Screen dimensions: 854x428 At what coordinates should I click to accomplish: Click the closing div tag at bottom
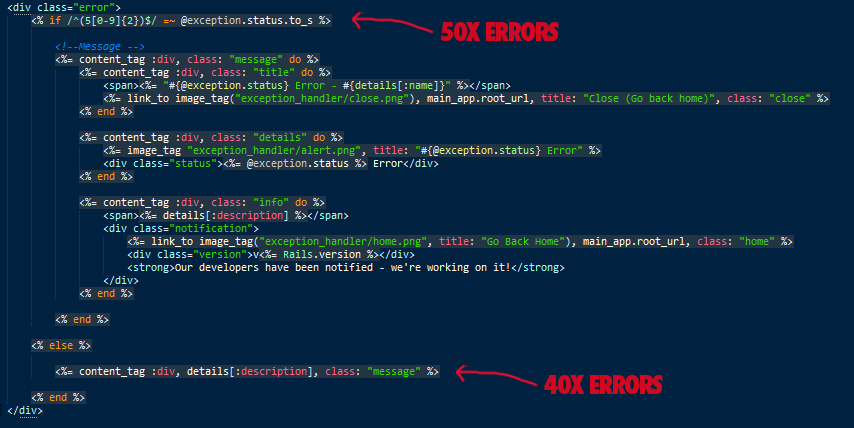click(x=25, y=411)
